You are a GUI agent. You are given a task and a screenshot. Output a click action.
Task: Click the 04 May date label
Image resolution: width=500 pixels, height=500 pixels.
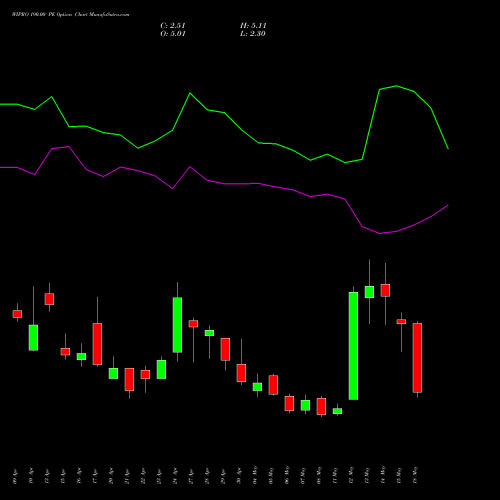256,475
